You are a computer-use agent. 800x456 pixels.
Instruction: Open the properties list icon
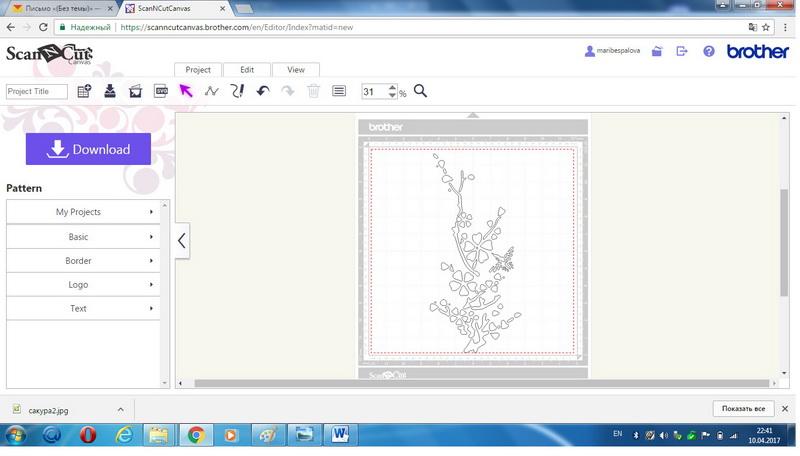[x=339, y=91]
